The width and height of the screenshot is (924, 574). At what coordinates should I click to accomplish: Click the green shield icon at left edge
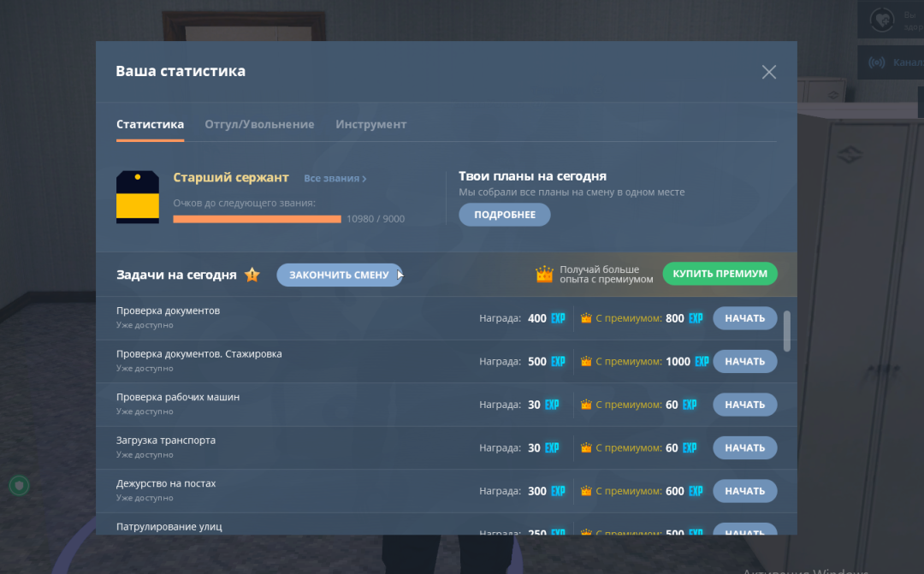pyautogui.click(x=19, y=486)
